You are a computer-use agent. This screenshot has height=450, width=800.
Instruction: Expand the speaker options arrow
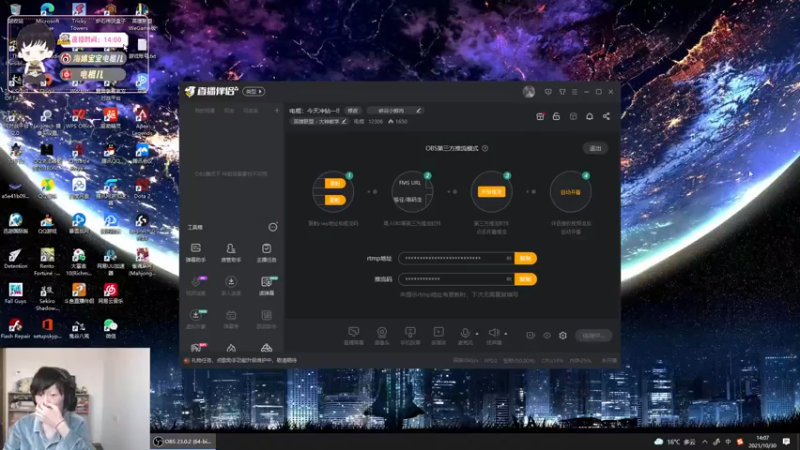[506, 334]
